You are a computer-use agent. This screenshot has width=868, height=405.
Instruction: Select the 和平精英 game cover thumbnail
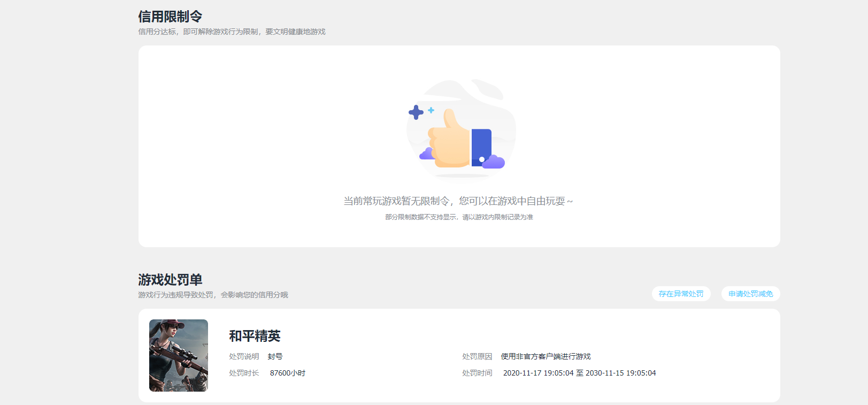click(x=179, y=355)
